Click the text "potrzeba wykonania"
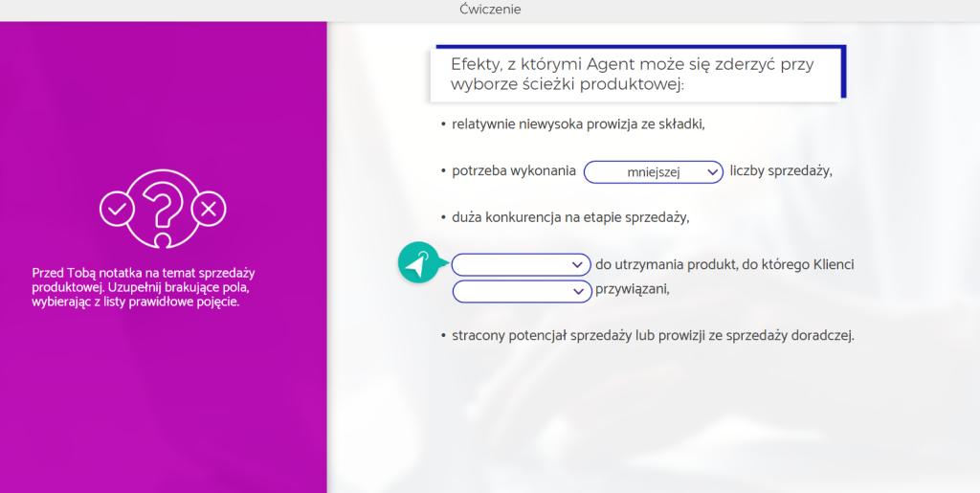 (x=513, y=171)
